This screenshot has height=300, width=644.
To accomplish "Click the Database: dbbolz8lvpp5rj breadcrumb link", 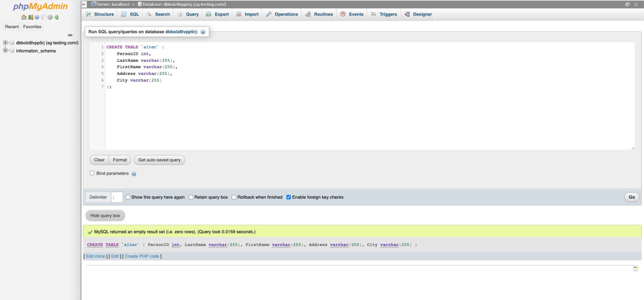I will [x=184, y=4].
